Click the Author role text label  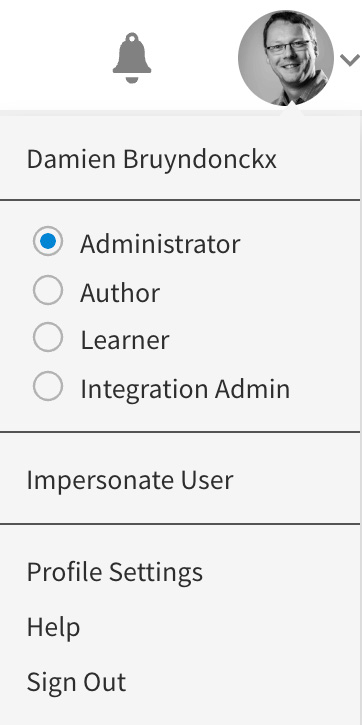[120, 293]
